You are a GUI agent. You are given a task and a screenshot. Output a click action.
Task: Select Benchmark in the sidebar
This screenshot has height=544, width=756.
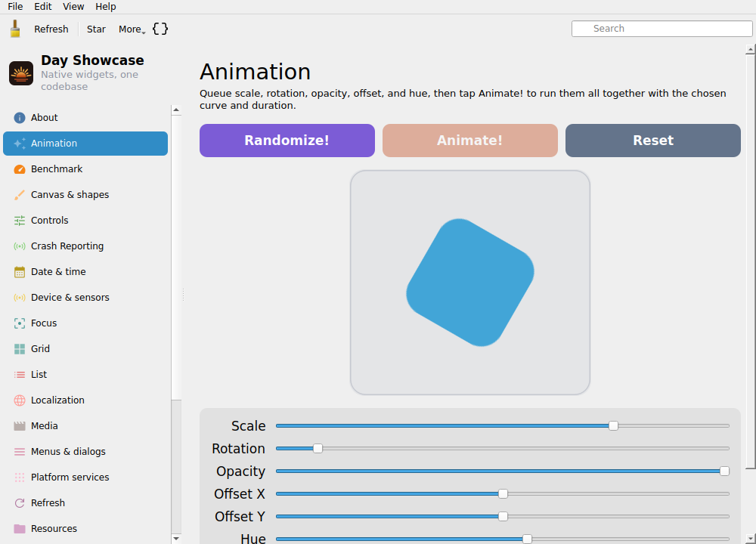coord(85,169)
